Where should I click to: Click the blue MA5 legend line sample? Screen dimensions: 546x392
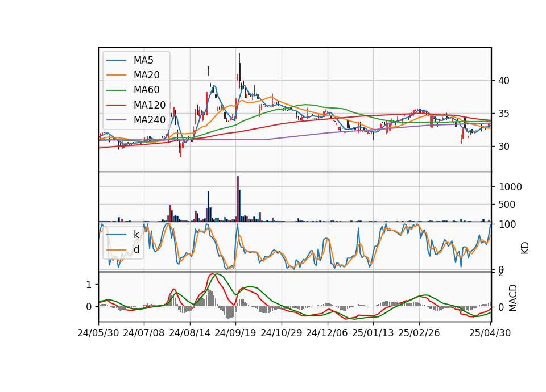[x=116, y=60]
